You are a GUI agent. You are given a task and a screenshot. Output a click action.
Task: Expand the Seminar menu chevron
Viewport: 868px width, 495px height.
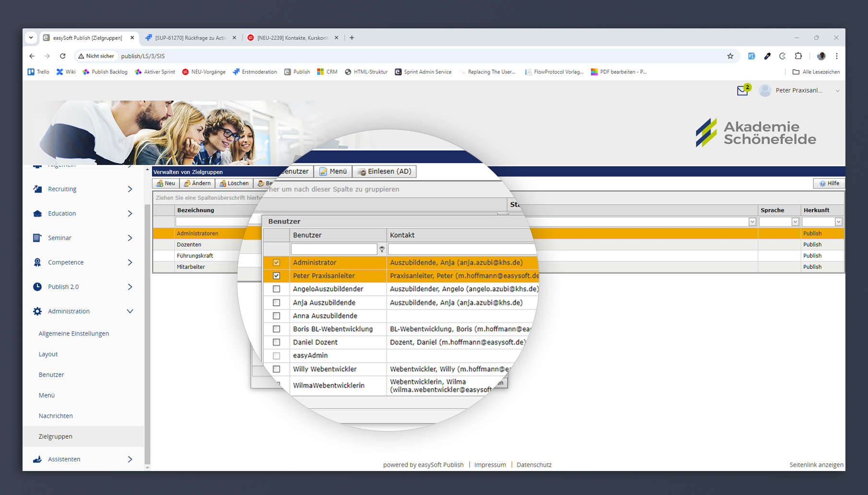pos(130,238)
